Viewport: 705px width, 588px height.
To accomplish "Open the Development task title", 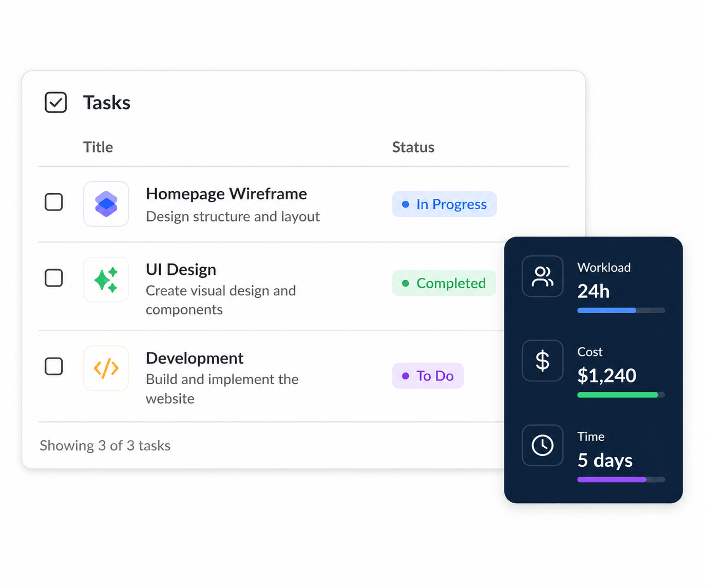I will click(195, 358).
